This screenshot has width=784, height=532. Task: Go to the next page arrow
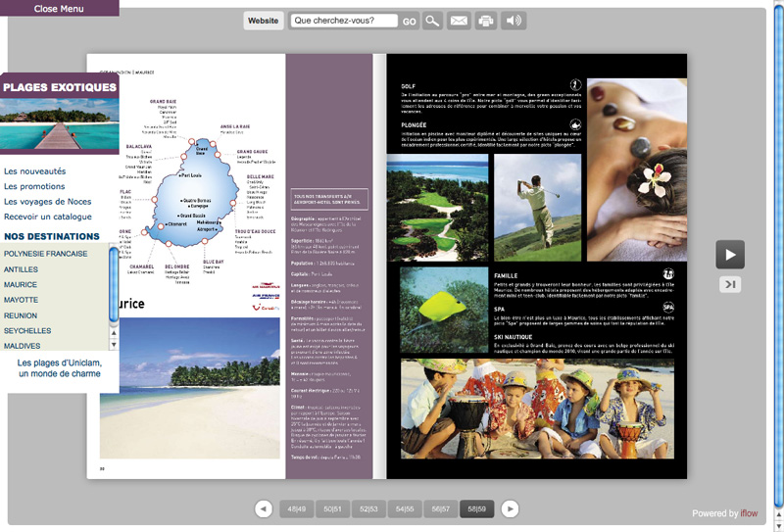[730, 255]
